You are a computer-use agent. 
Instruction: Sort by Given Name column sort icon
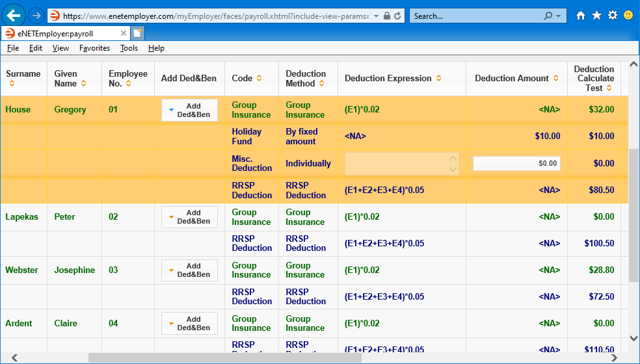click(83, 84)
